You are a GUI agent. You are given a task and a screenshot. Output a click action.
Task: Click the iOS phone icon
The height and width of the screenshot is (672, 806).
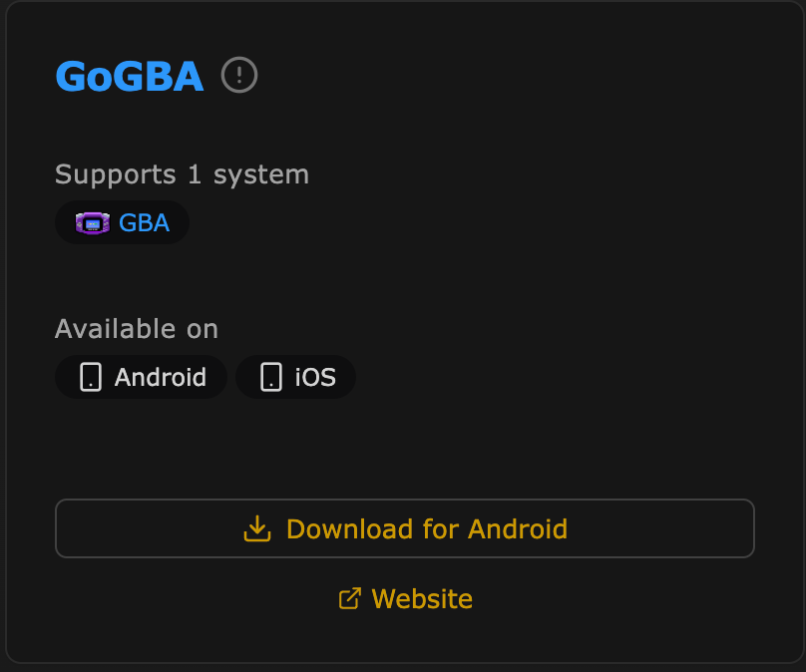pos(270,377)
